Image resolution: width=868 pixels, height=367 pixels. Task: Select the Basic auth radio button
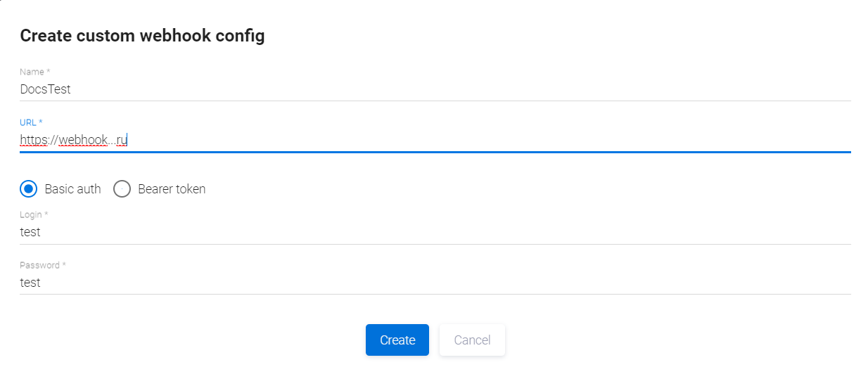pyautogui.click(x=29, y=189)
